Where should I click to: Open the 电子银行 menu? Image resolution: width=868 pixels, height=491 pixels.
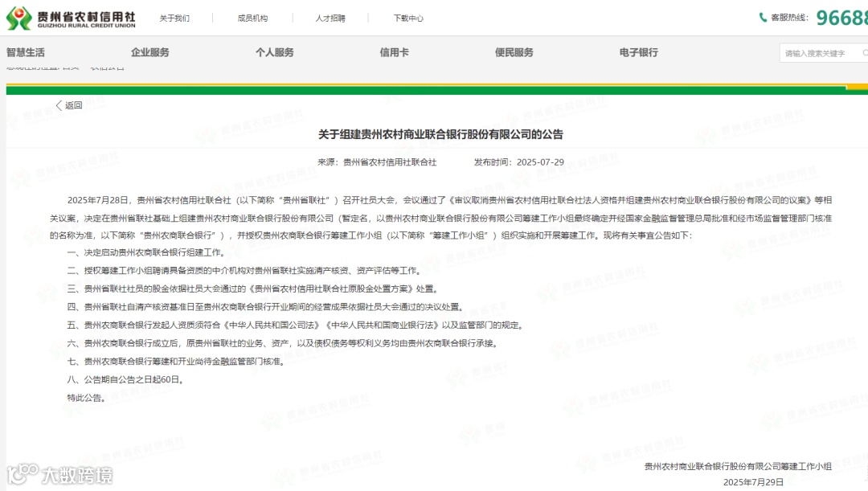639,52
